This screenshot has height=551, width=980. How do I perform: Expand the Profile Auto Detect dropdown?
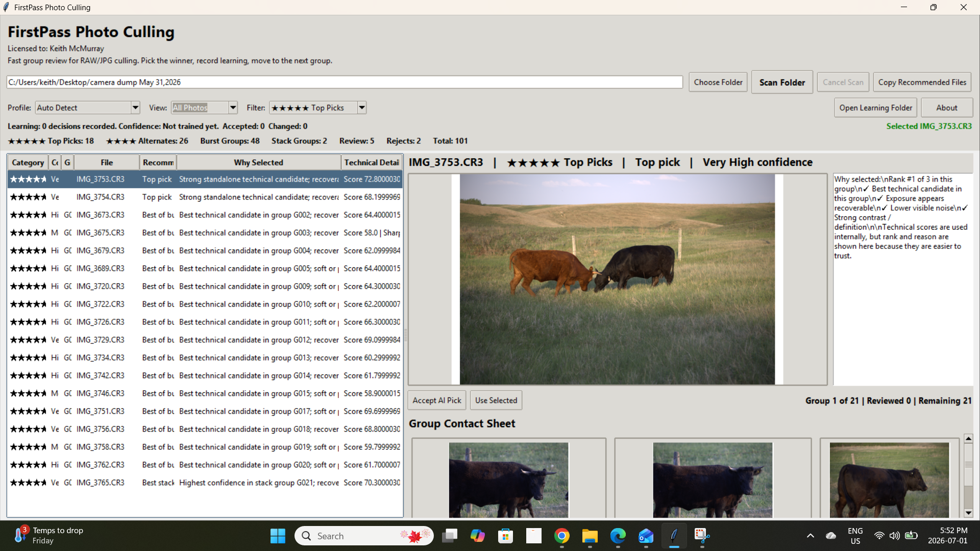point(135,108)
